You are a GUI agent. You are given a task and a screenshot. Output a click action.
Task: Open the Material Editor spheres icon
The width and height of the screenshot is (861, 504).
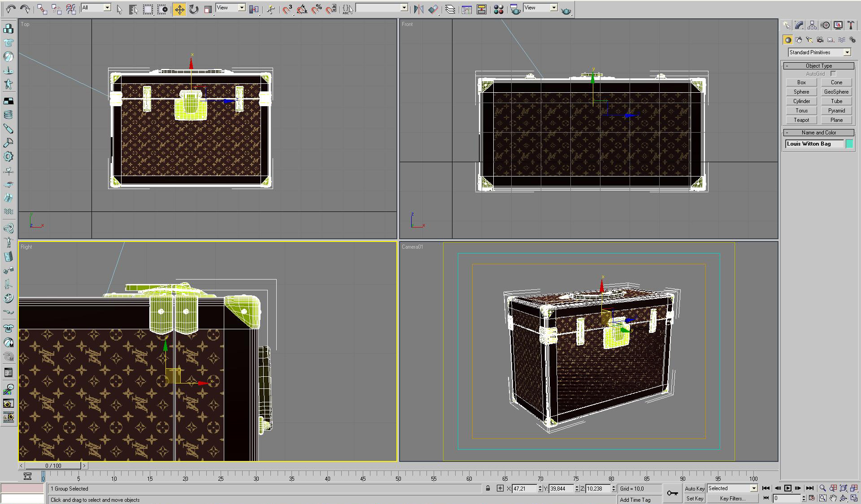coord(498,9)
